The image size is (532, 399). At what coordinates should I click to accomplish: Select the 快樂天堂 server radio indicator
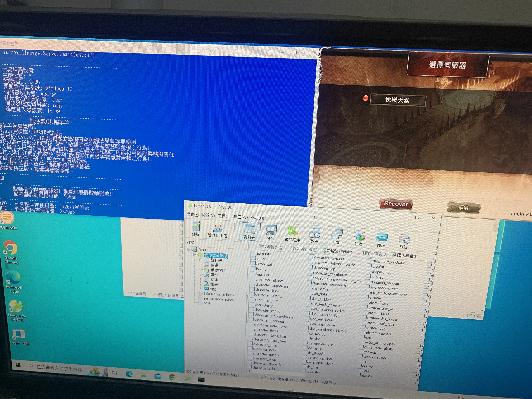(365, 98)
